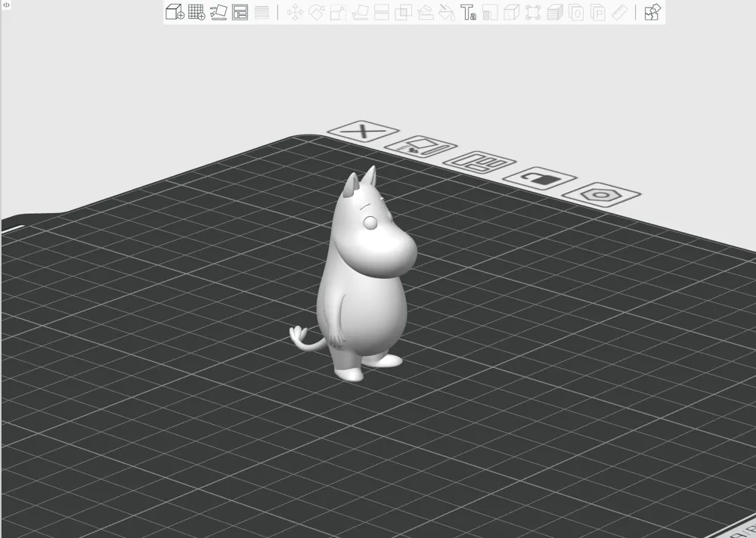Image resolution: width=756 pixels, height=538 pixels.
Task: Select the paint bucket Color Painting tool
Action: (447, 12)
